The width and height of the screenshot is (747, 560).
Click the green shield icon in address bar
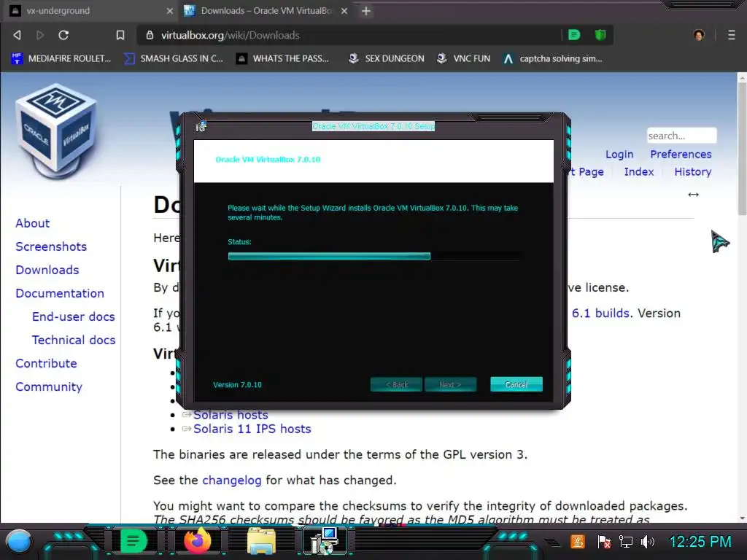coord(600,35)
